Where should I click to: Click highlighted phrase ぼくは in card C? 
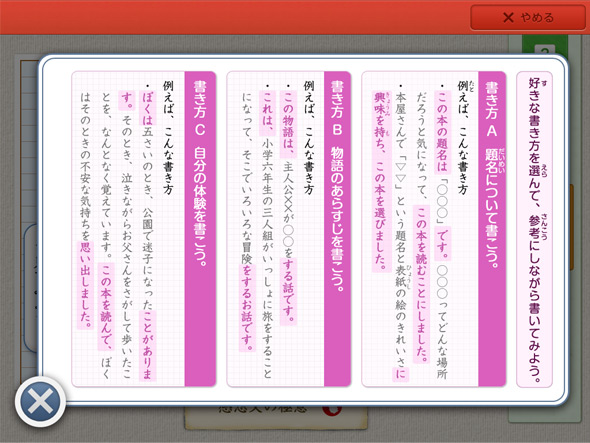tap(147, 108)
